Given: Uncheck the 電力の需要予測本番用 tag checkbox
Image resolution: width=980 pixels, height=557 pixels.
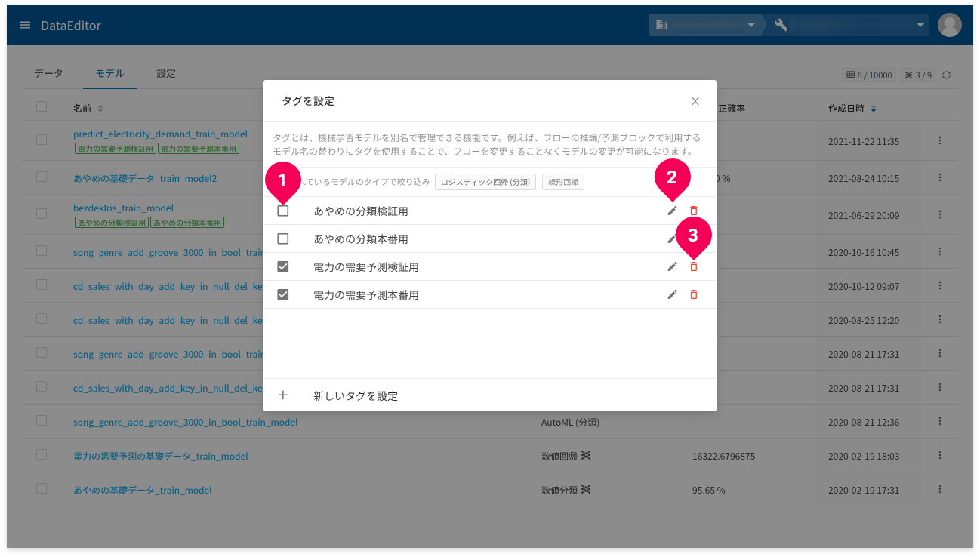Looking at the screenshot, I should click(x=283, y=294).
